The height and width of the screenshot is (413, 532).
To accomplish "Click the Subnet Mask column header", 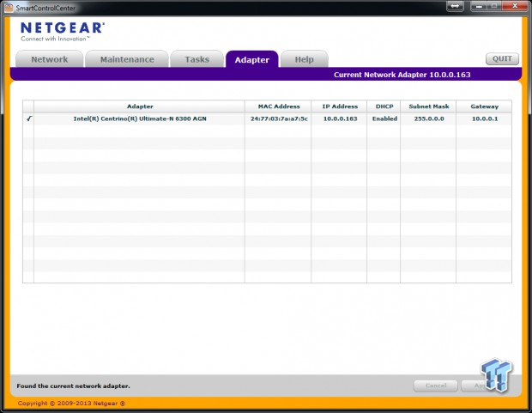I will point(429,106).
